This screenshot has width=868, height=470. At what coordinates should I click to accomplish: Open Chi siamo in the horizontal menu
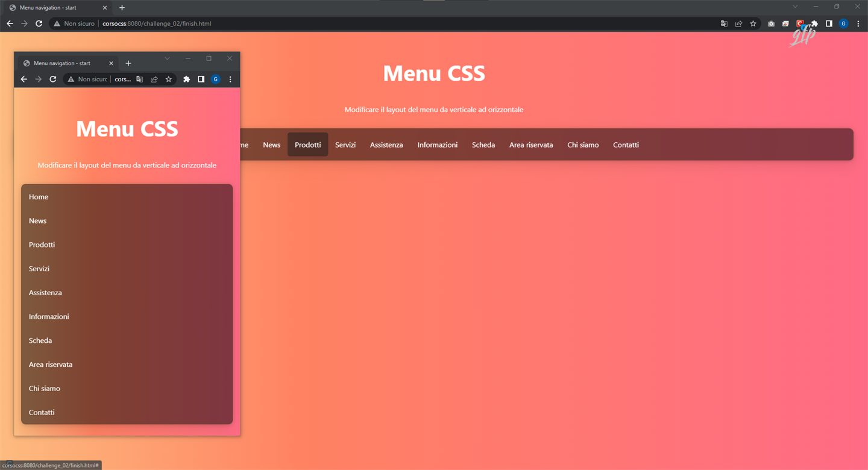coord(583,145)
